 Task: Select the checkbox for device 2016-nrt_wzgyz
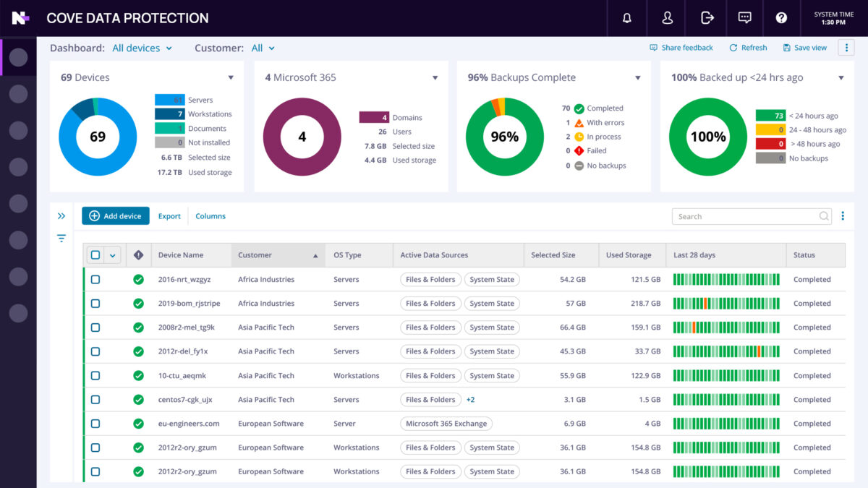click(95, 279)
